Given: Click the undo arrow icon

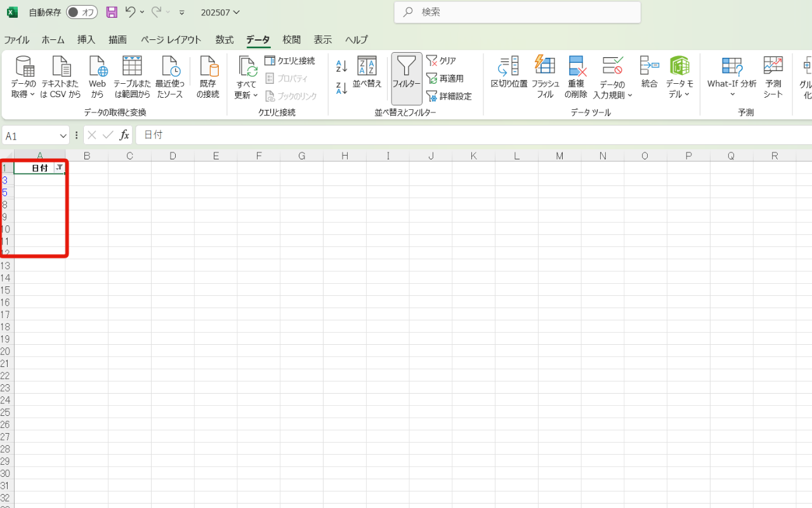Looking at the screenshot, I should pyautogui.click(x=130, y=12).
